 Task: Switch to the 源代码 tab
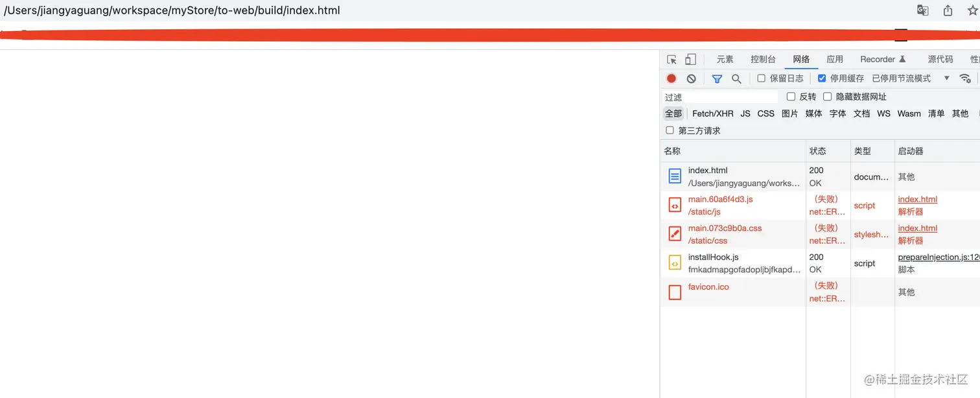click(940, 59)
